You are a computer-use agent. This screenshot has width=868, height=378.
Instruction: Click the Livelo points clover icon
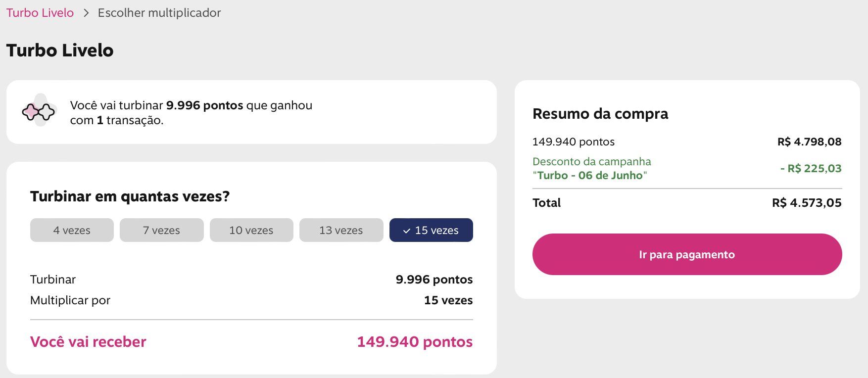(39, 112)
